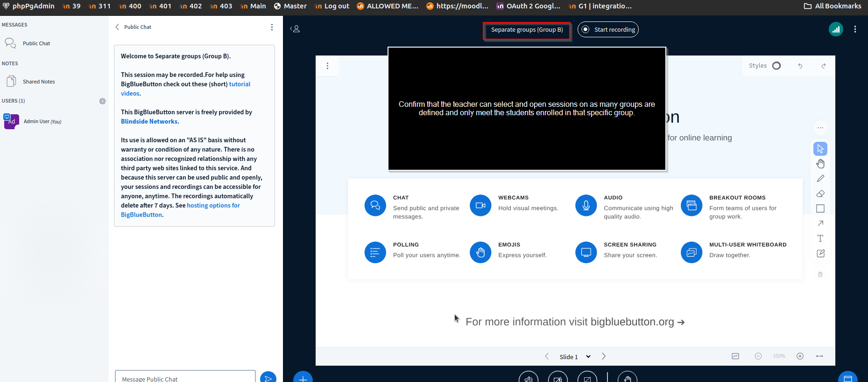This screenshot has height=382, width=868.
Task: Open the Log out bookmark
Action: tap(332, 6)
